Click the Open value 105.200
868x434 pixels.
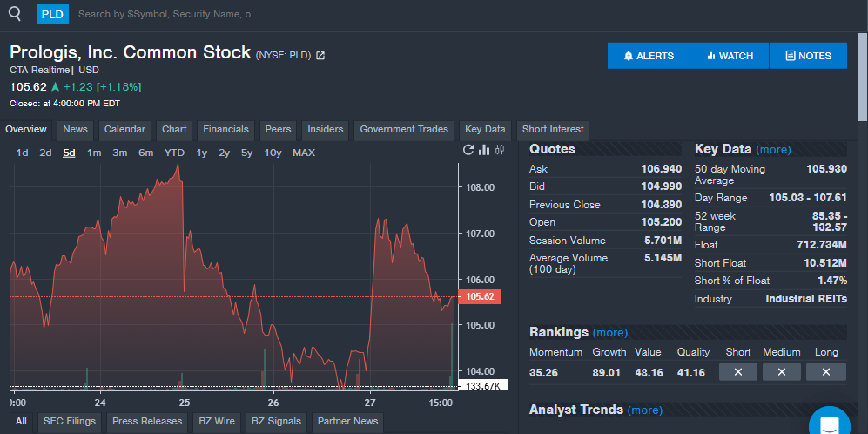pos(661,222)
